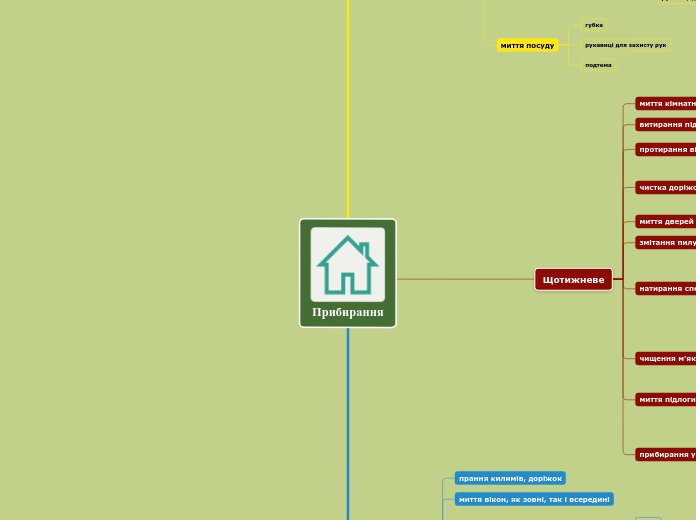Screen dimensions: 696x520
Task: Select the 'подтема' subtopic node
Action: 598,65
